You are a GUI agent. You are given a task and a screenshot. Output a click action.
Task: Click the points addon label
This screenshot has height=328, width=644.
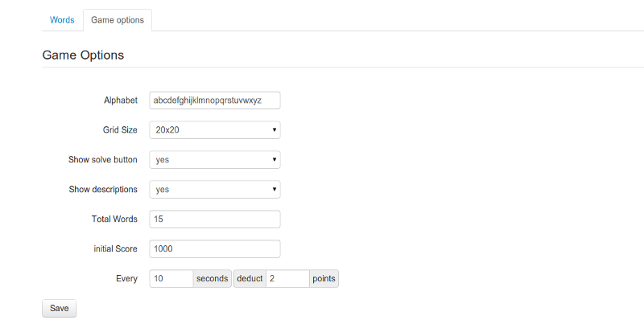pyautogui.click(x=324, y=279)
